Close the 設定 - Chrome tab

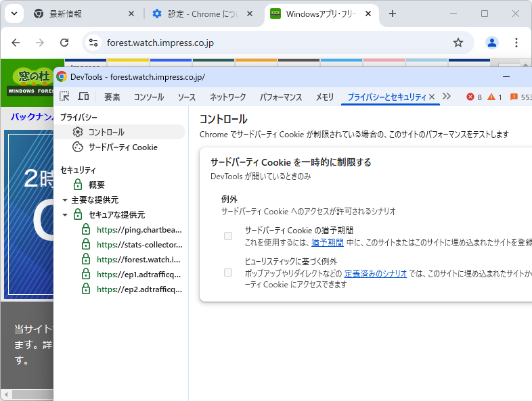pos(249,14)
